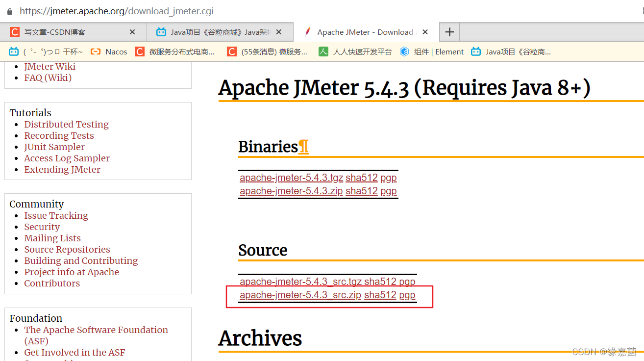This screenshot has width=644, height=361.
Task: Open a new browser tab
Action: pyautogui.click(x=449, y=32)
